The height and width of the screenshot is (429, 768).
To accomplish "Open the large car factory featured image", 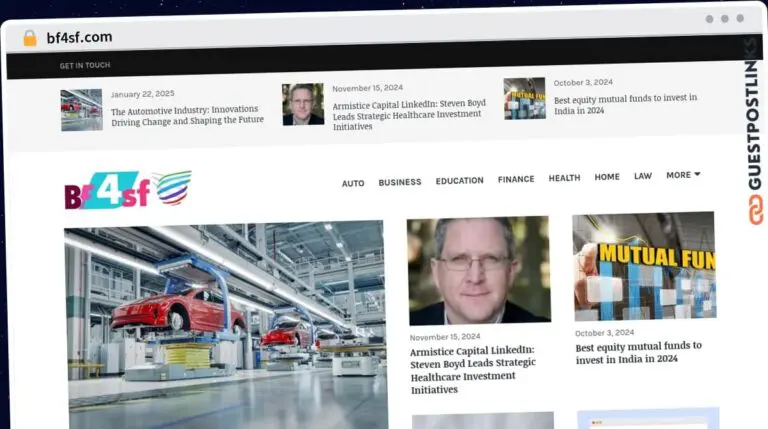I will pos(225,320).
